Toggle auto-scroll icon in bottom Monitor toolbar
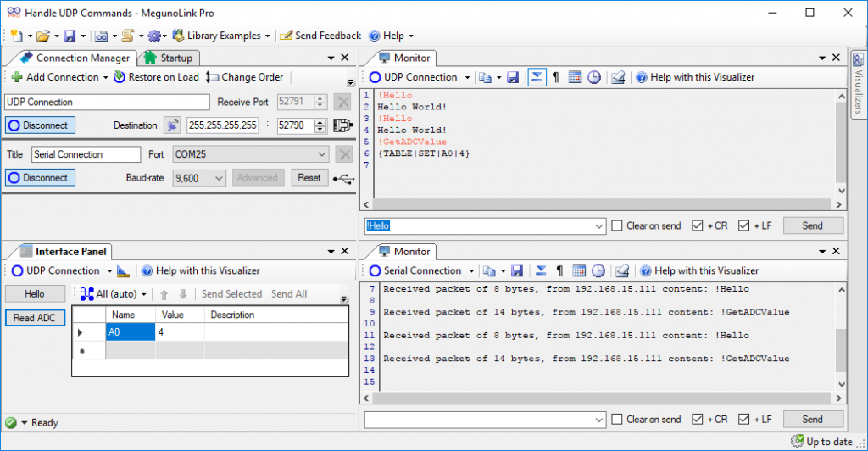868x451 pixels. (541, 270)
